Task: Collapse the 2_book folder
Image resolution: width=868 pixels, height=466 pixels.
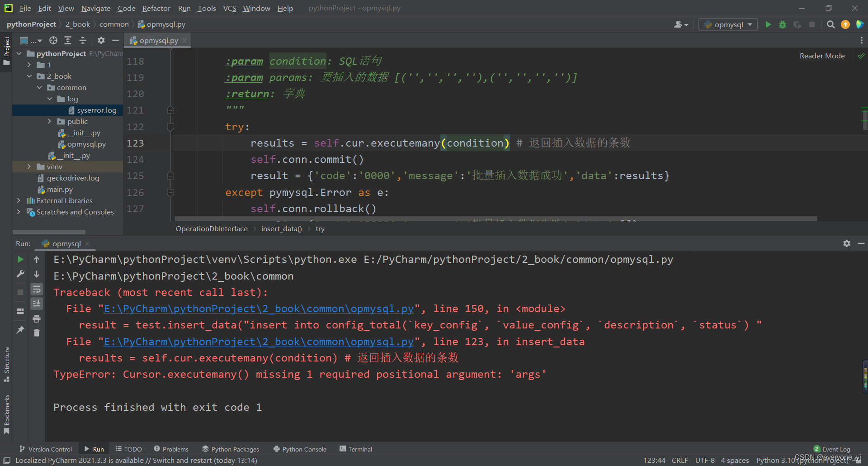Action: coord(29,76)
